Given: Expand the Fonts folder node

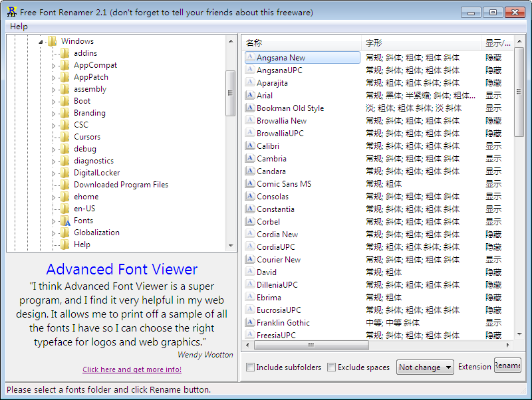Looking at the screenshot, I should [x=53, y=221].
